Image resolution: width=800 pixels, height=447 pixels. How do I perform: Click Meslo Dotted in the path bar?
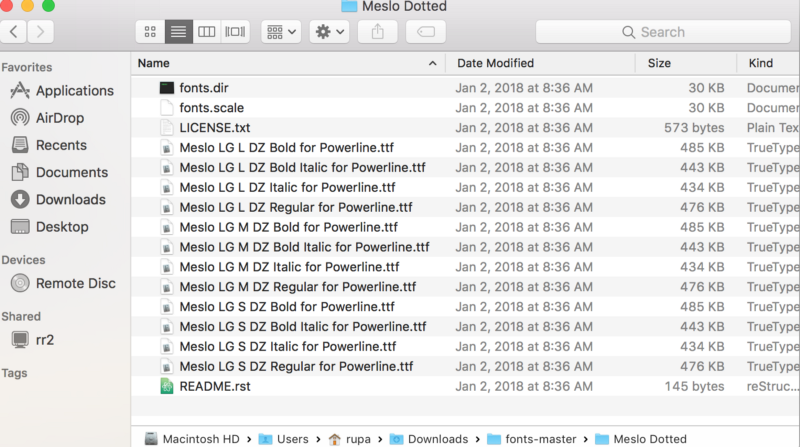(641, 439)
